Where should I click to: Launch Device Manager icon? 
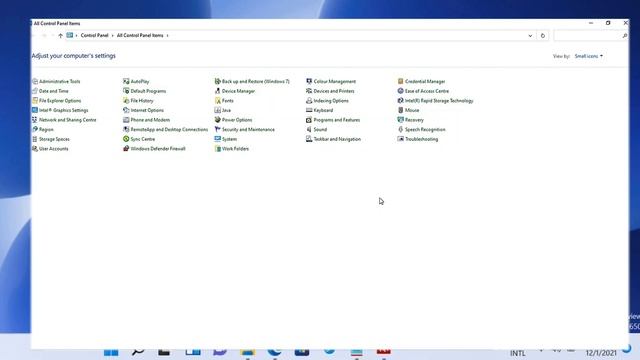coord(218,91)
